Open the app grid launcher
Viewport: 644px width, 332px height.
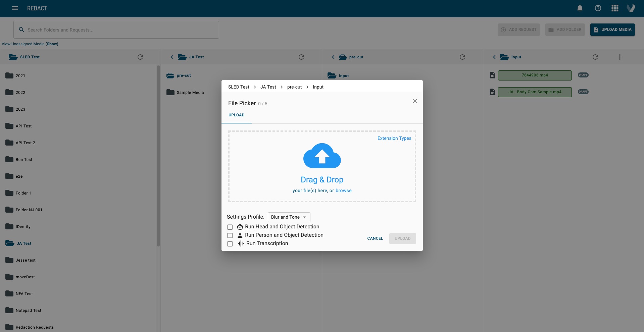[x=615, y=8]
